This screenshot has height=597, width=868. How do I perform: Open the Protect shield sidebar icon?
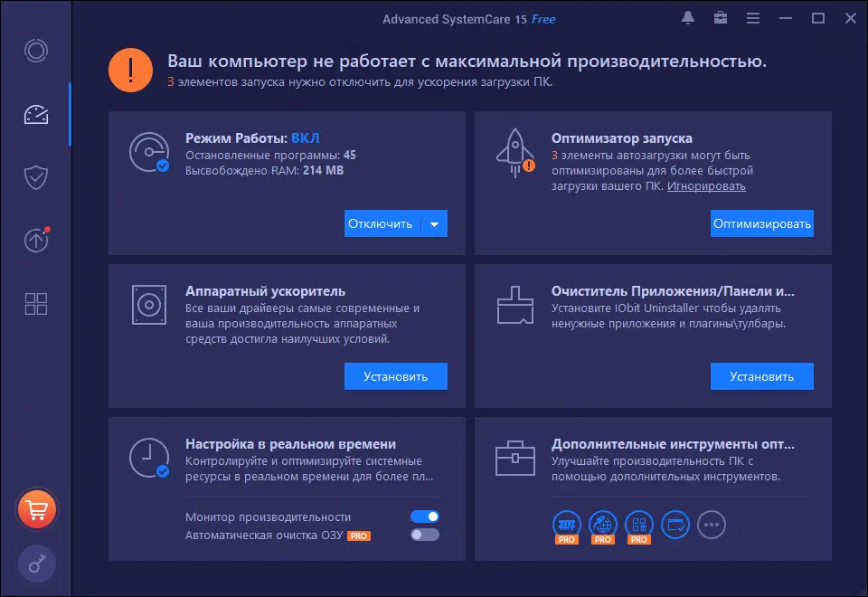[36, 177]
